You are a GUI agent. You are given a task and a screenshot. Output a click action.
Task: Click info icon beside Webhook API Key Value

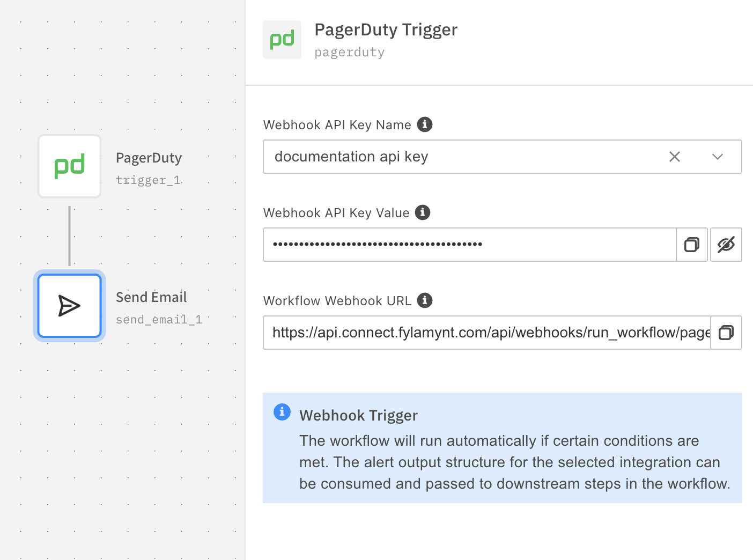423,212
